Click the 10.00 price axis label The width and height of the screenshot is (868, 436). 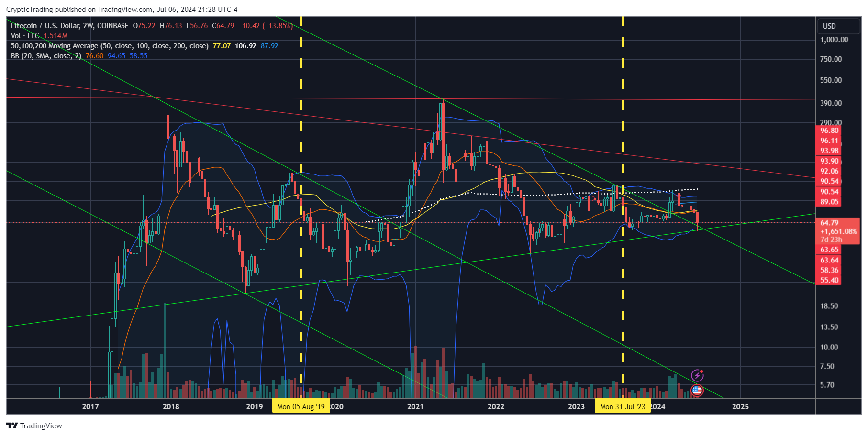[x=829, y=347]
